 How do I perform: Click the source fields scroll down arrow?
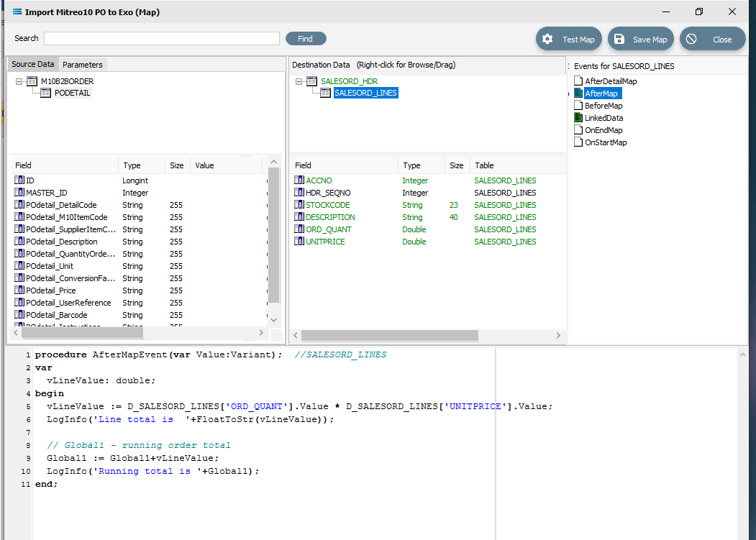[x=273, y=320]
